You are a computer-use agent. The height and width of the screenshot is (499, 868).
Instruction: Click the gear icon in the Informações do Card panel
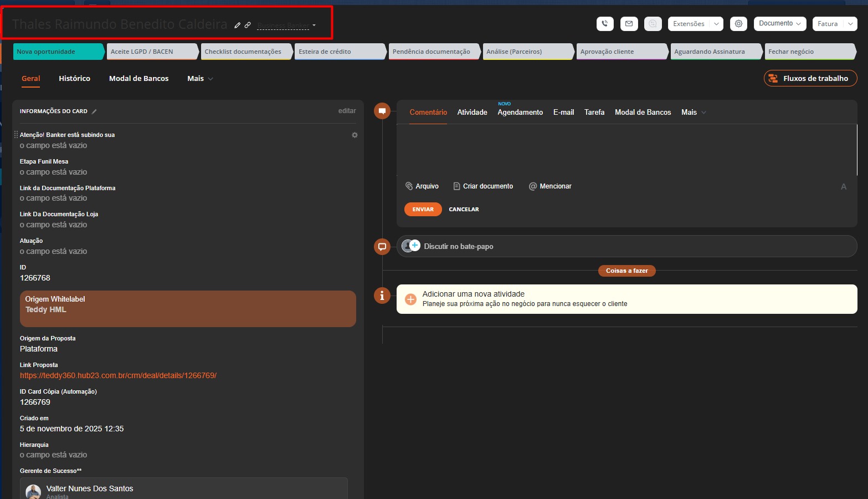355,135
